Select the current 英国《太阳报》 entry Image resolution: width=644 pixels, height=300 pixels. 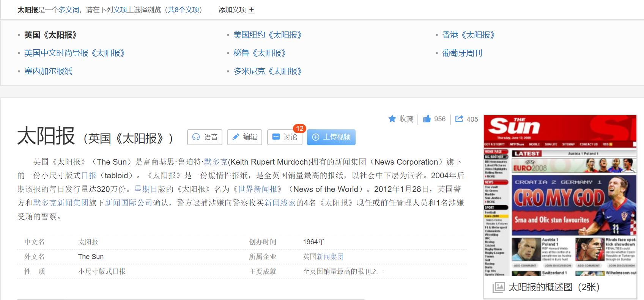(x=50, y=35)
